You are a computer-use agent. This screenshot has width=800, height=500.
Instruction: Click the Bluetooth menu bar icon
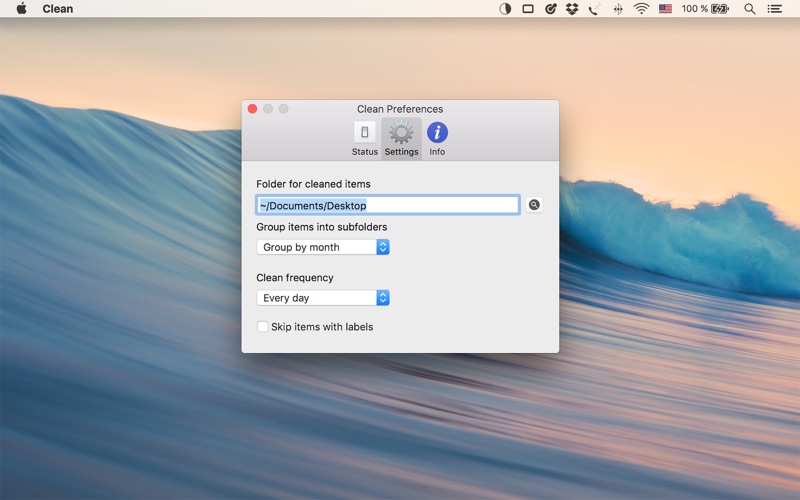[x=618, y=9]
